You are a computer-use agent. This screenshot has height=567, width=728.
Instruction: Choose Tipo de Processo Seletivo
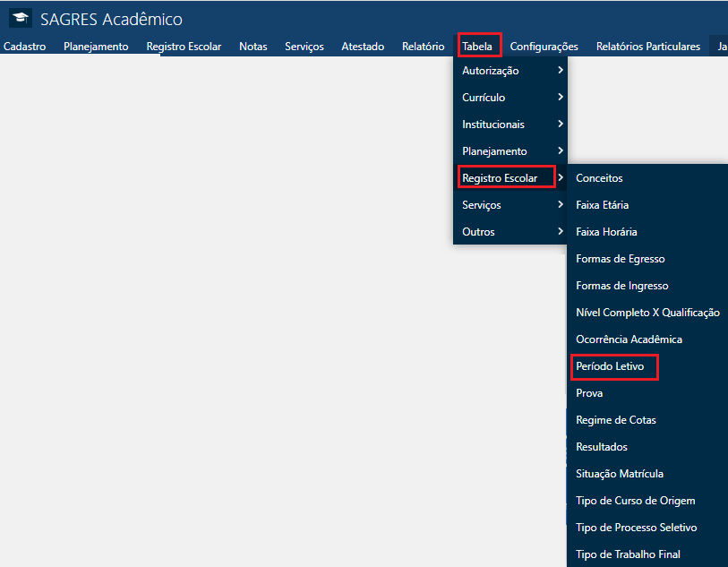pyautogui.click(x=636, y=528)
